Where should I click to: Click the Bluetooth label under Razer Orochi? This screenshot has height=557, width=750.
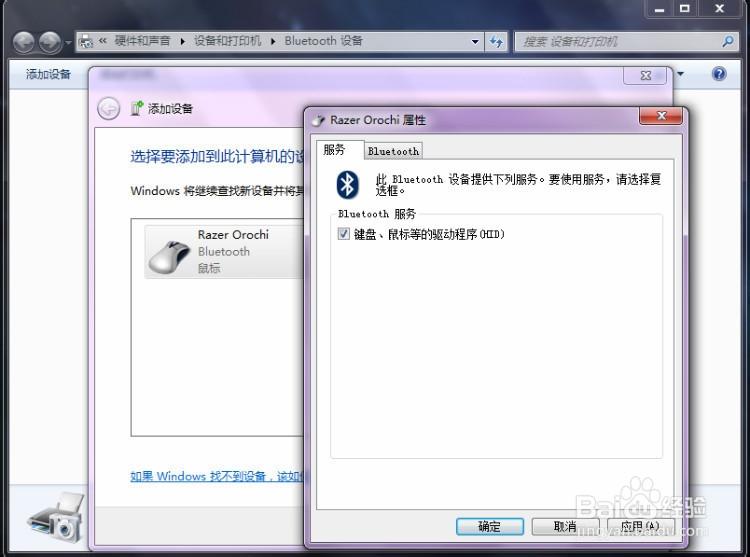click(223, 251)
